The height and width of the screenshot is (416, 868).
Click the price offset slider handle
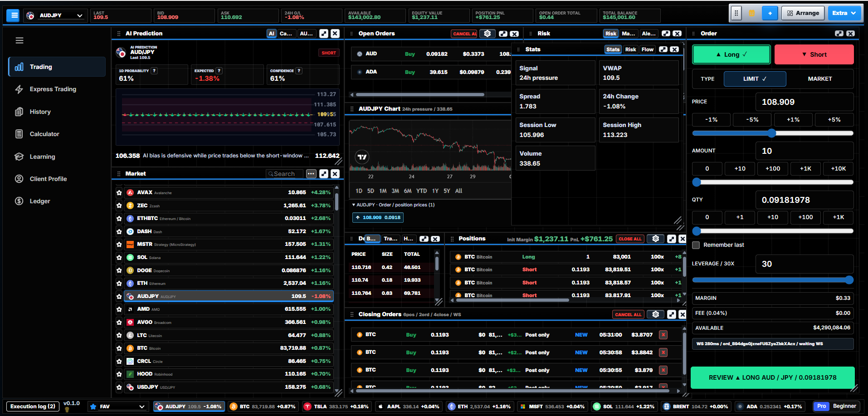772,133
